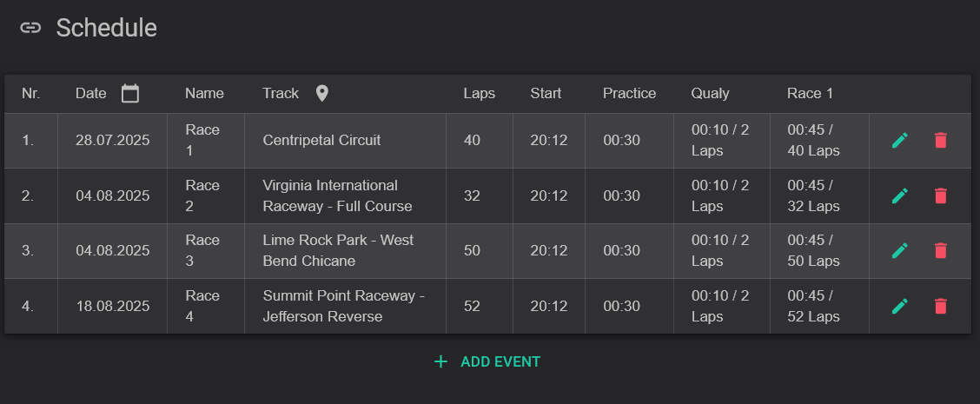Click the link icon beside Schedule heading
Image resolution: width=980 pixels, height=404 pixels.
30,28
